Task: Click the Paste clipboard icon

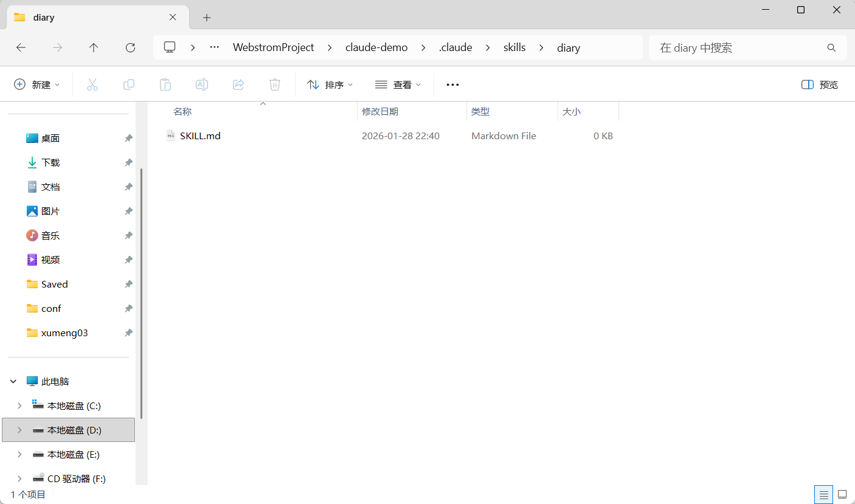Action: point(165,85)
